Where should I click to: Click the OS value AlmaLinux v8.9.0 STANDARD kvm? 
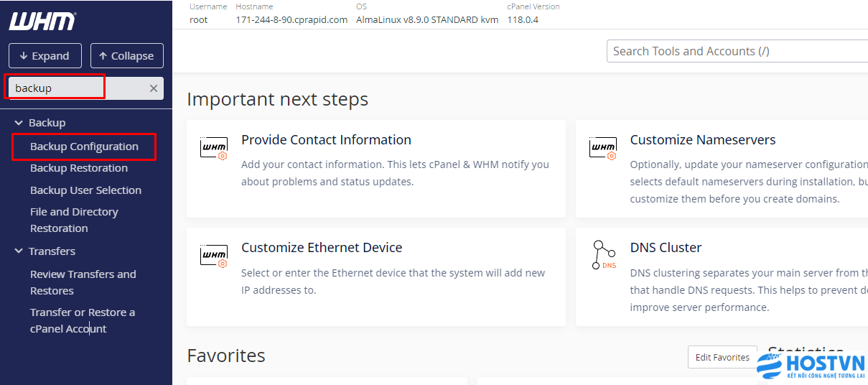(x=427, y=19)
